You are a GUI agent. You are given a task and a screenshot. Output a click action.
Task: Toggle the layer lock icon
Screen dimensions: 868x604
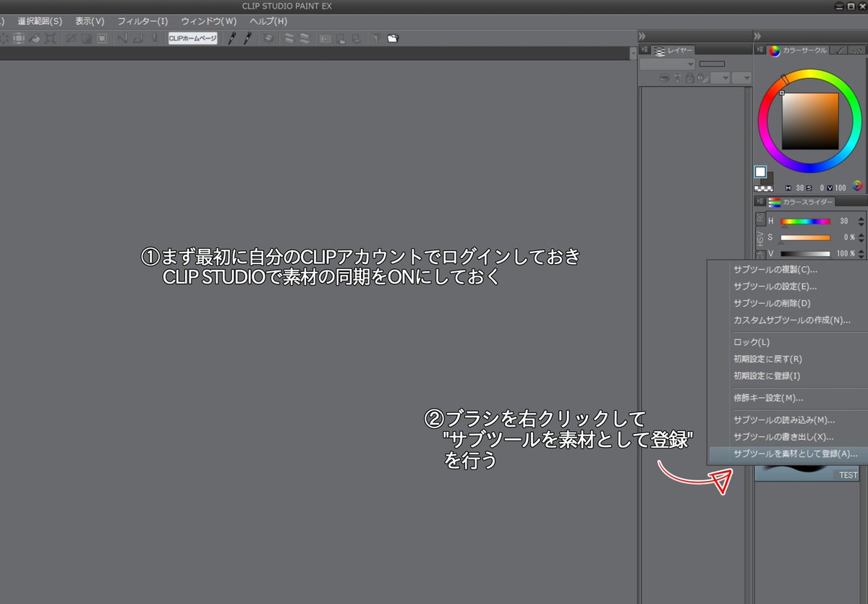(689, 78)
